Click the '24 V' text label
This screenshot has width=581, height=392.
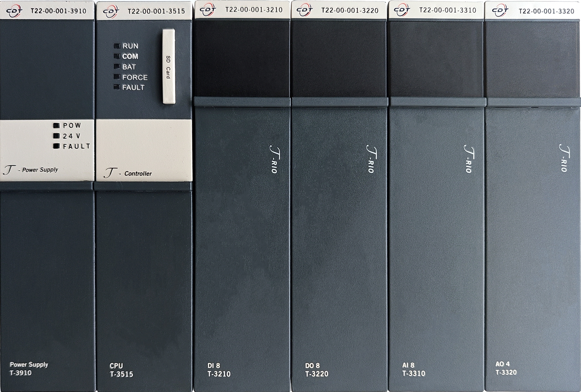pos(71,136)
